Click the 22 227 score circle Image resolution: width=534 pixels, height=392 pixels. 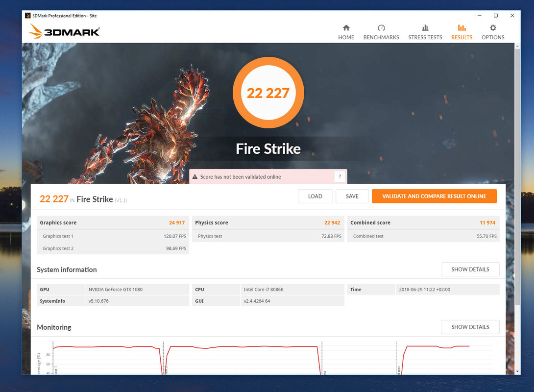click(268, 93)
